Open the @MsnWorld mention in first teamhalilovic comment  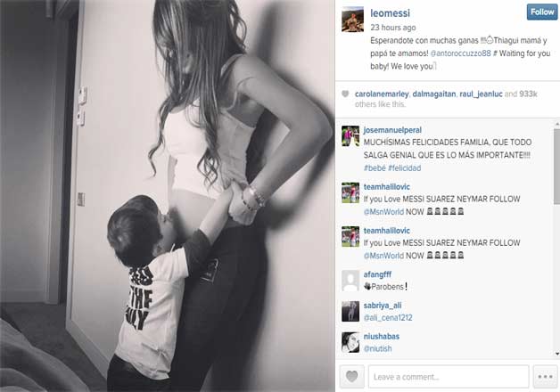383,212
